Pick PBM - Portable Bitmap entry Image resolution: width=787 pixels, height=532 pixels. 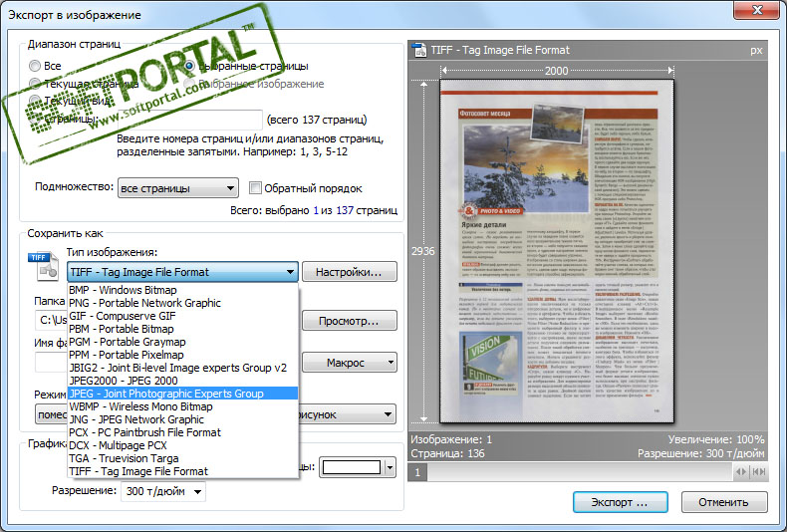182,329
